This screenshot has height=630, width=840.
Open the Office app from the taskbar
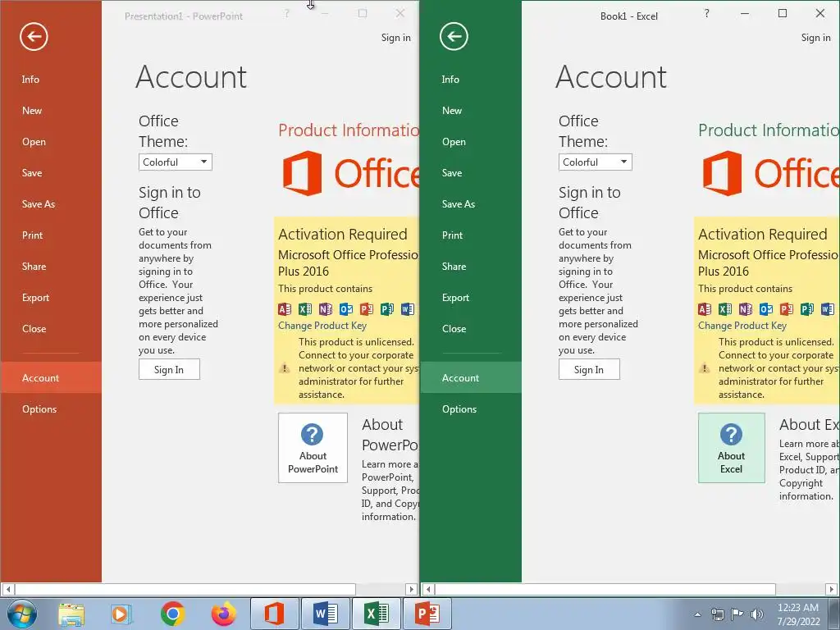(x=274, y=614)
